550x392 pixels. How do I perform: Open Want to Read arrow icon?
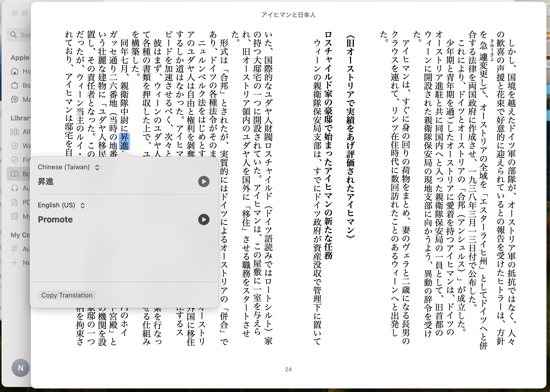coord(15,146)
